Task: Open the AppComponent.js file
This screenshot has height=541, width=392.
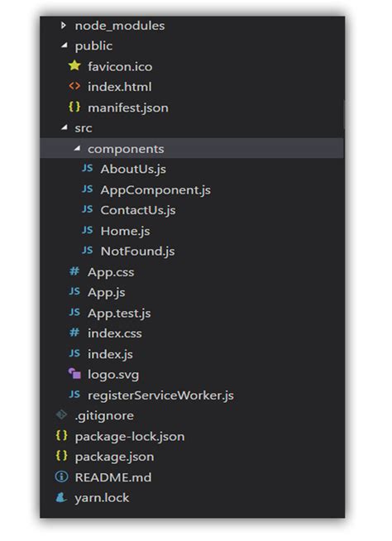Action: tap(155, 190)
